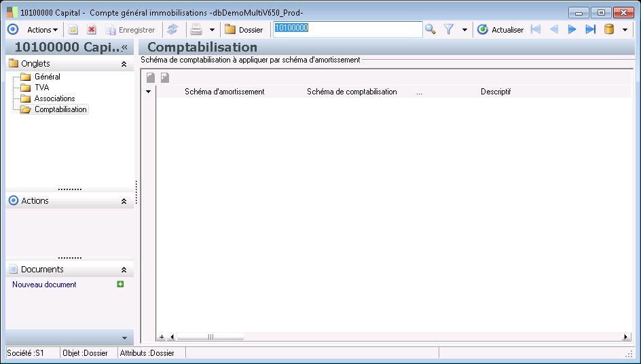Viewport: 641px width, 364px height.
Task: Go to the last record
Action: coord(590,29)
